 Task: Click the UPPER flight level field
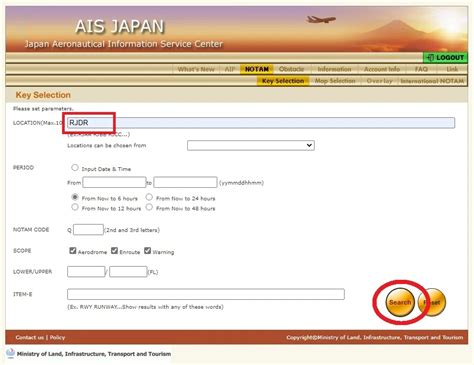pyautogui.click(x=128, y=272)
